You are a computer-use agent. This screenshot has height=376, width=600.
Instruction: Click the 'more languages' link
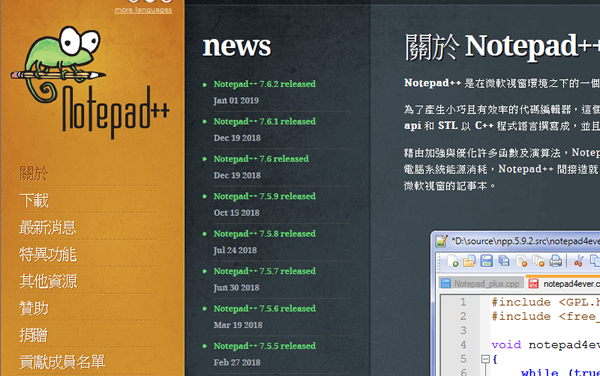143,10
